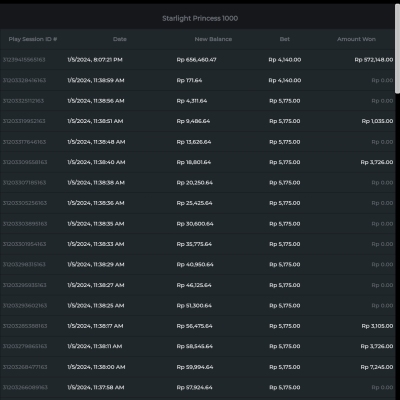Select the 11:38:17 AM date cell
Screen dimensions: 400x400
point(95,326)
